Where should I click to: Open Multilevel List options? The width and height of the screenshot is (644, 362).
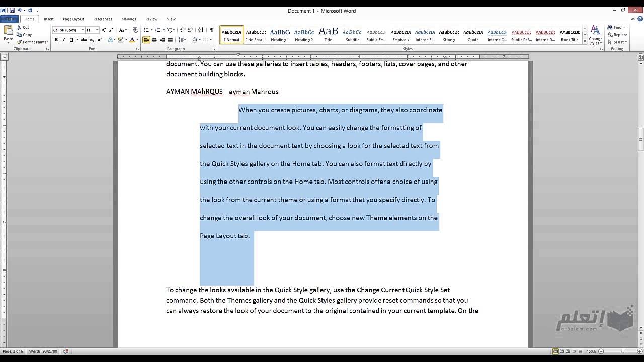click(171, 30)
